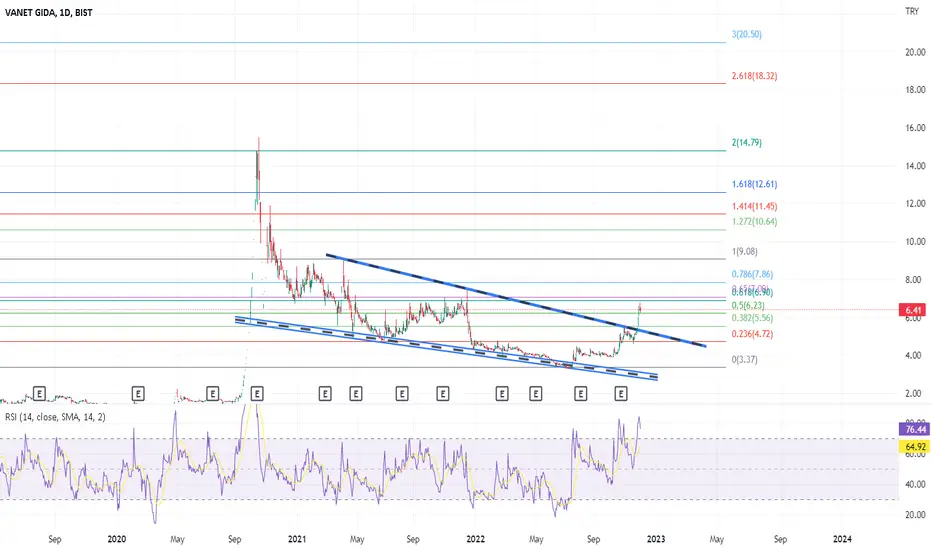Screen dimensions: 932x550
Task: Select the Fibonacci label 2(14.79)
Action: 747,142
